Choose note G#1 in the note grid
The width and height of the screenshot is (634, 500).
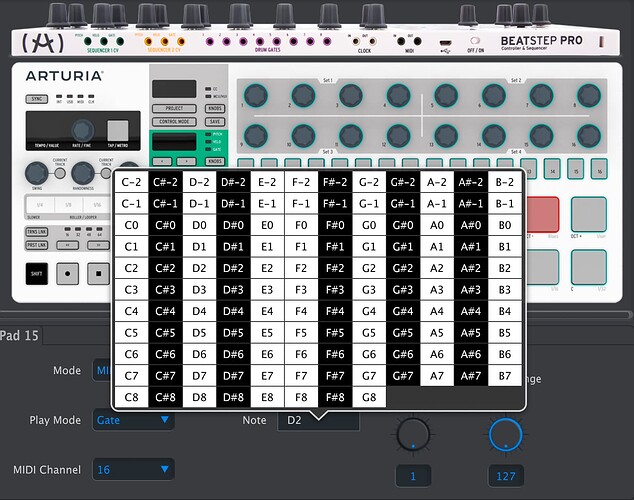(403, 247)
